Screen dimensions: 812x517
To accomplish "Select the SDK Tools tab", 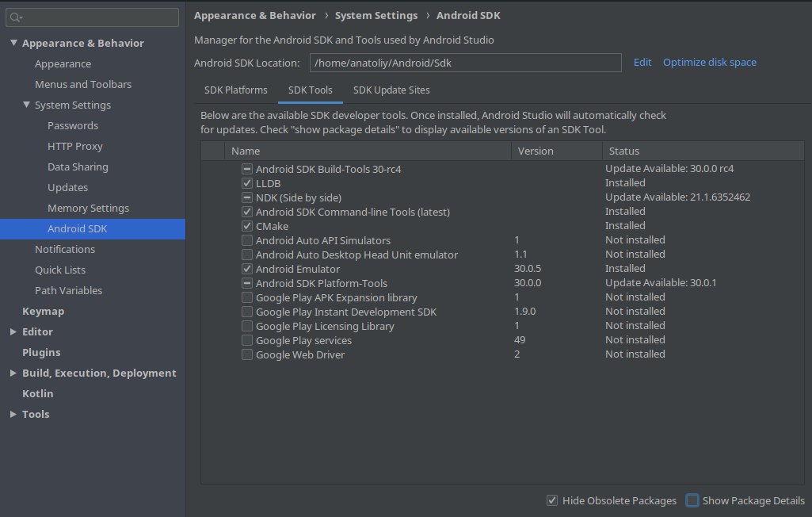I will point(311,90).
